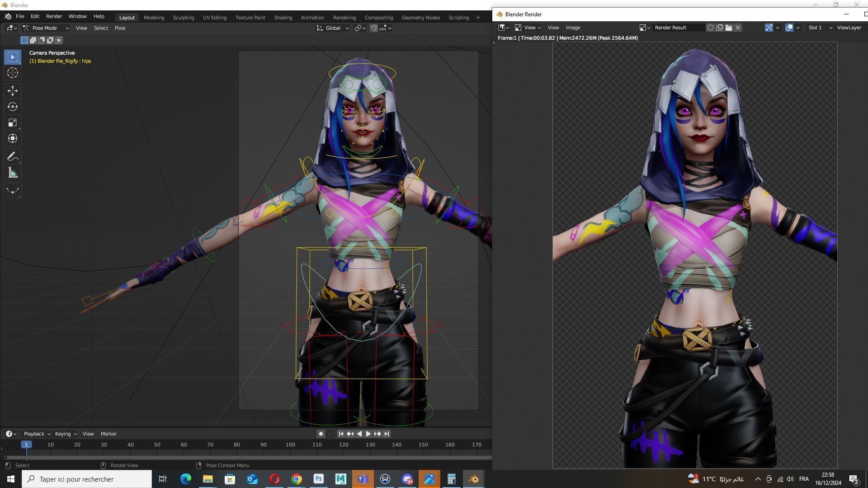Switch to the Shading workspace tab
The image size is (868, 488).
pyautogui.click(x=283, y=17)
